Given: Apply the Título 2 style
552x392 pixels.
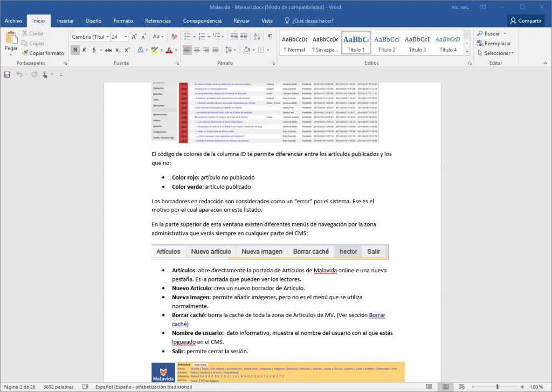Looking at the screenshot, I should point(387,44).
